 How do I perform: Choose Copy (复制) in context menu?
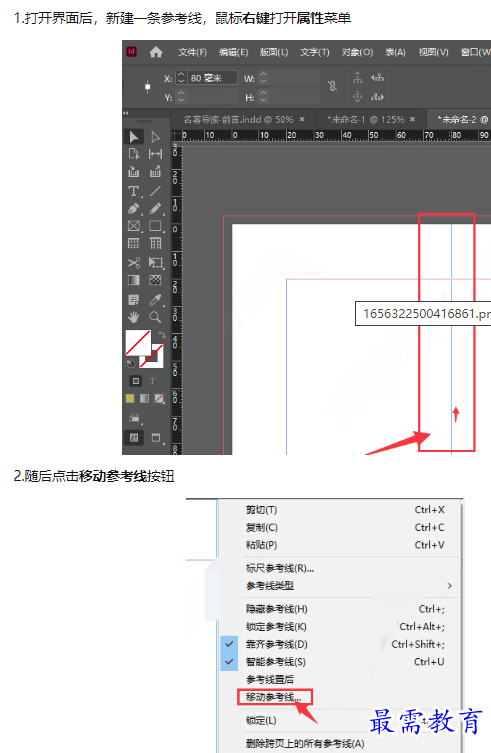(x=340, y=527)
